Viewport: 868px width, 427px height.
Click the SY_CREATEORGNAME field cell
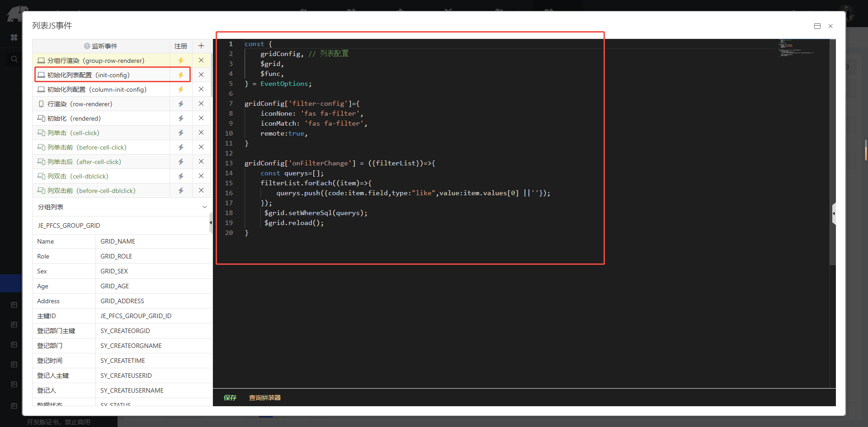tap(154, 346)
